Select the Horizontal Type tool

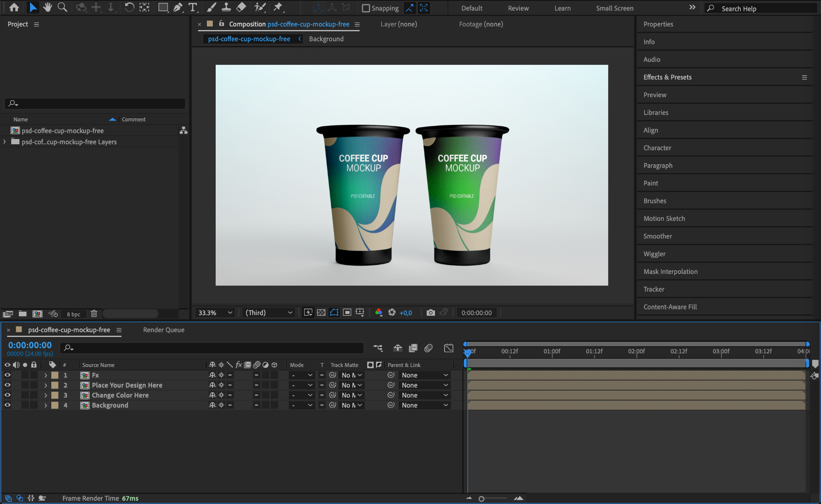(193, 7)
